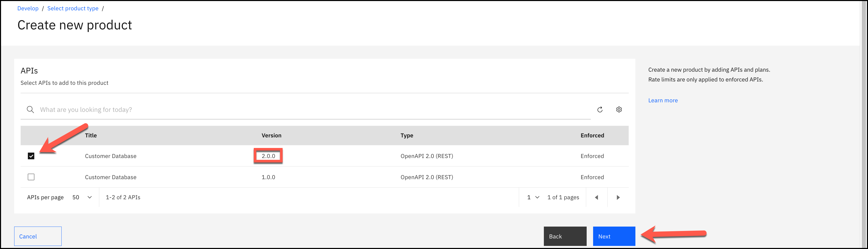Cancel product creation

[38, 236]
